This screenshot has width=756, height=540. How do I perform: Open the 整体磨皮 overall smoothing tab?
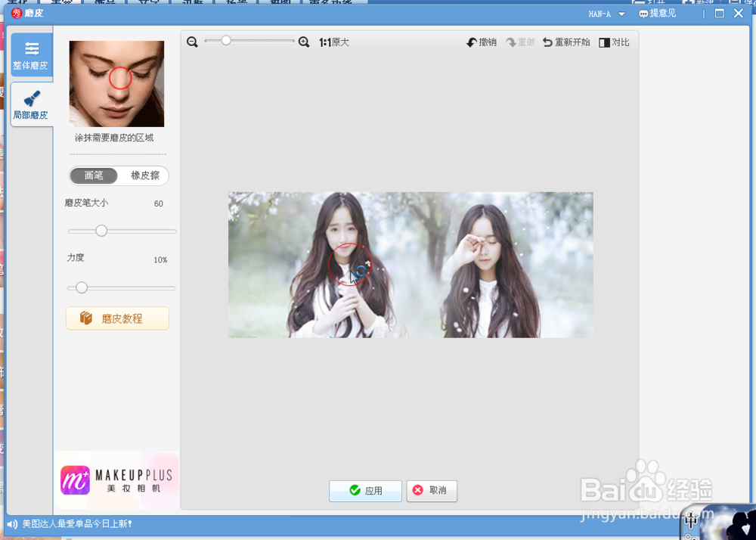[x=32, y=54]
